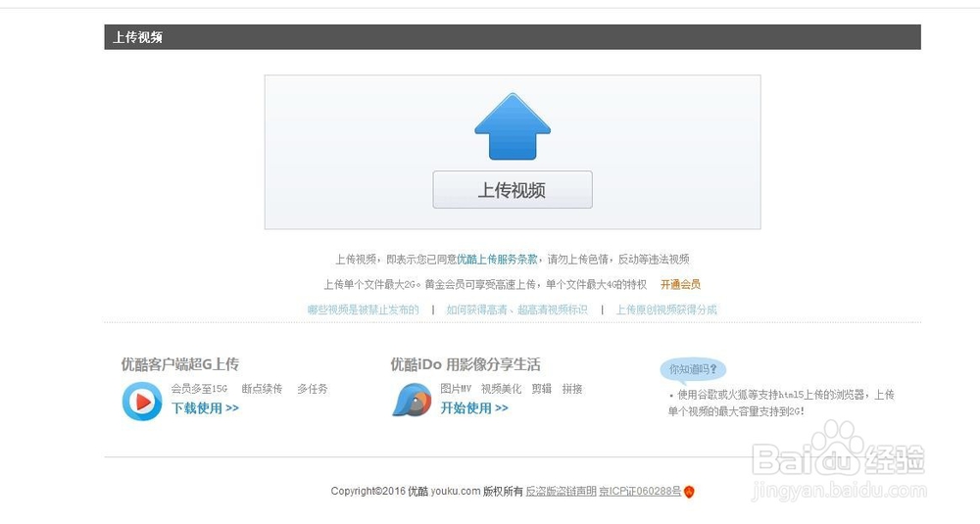The height and width of the screenshot is (524, 980).
Task: Click the big blue upload arrow icon
Action: click(513, 126)
